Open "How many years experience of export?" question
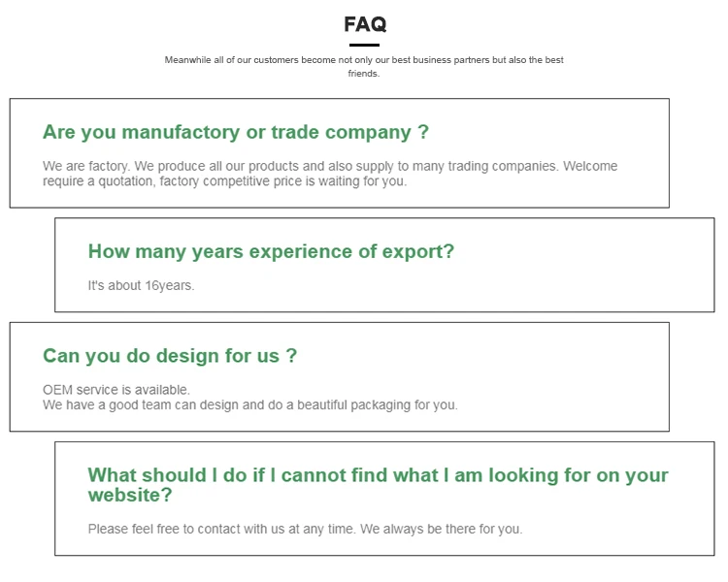 [271, 251]
